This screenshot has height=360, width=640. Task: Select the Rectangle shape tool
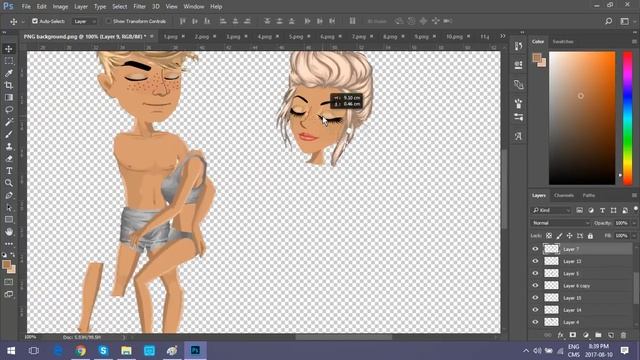click(x=9, y=220)
